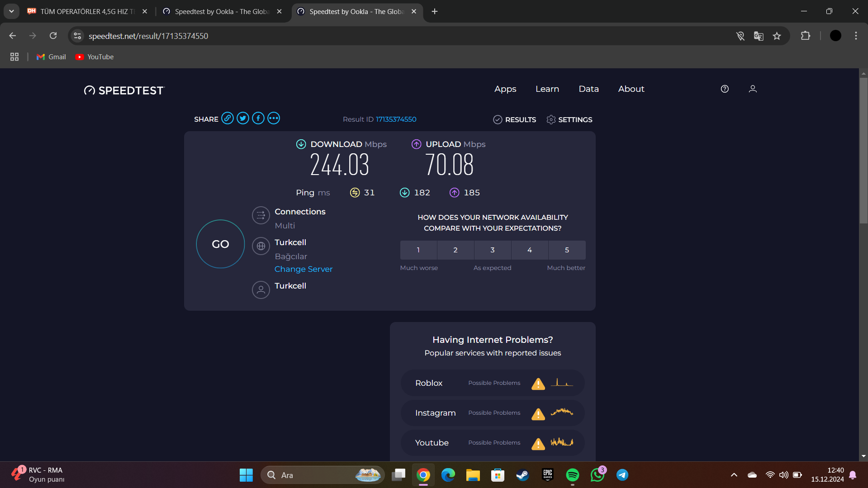
Task: Open Youtube reported issues row
Action: click(493, 443)
